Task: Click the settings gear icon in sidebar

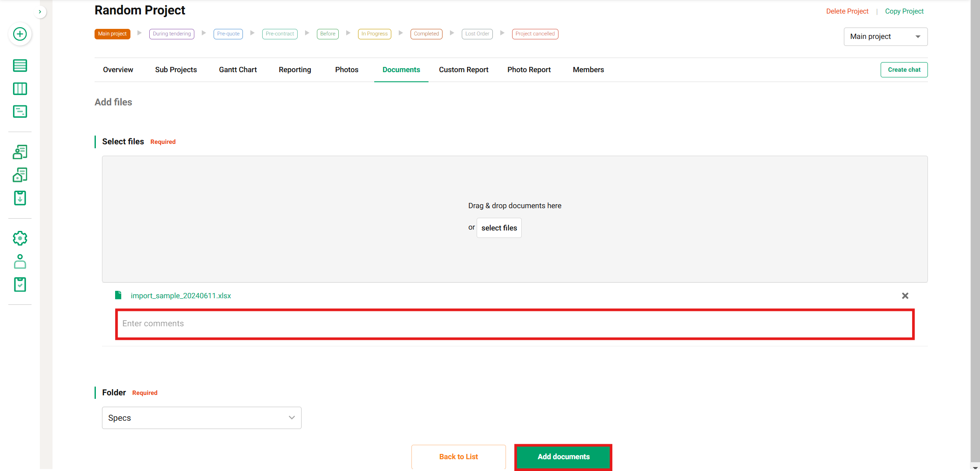Action: [x=20, y=238]
